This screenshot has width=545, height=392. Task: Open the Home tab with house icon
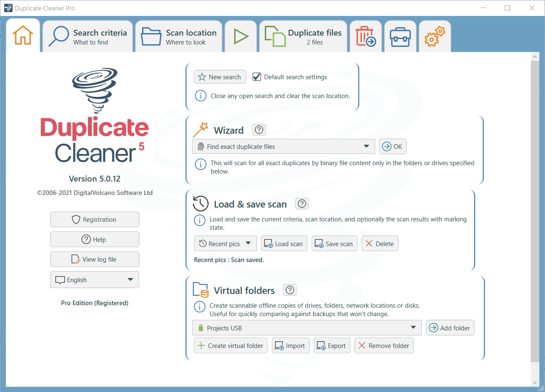[x=23, y=36]
